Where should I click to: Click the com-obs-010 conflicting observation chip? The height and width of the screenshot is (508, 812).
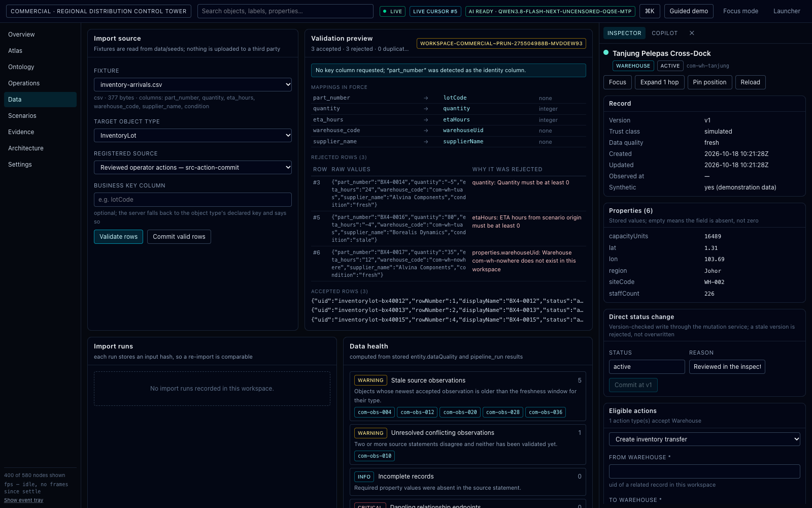[x=375, y=456]
